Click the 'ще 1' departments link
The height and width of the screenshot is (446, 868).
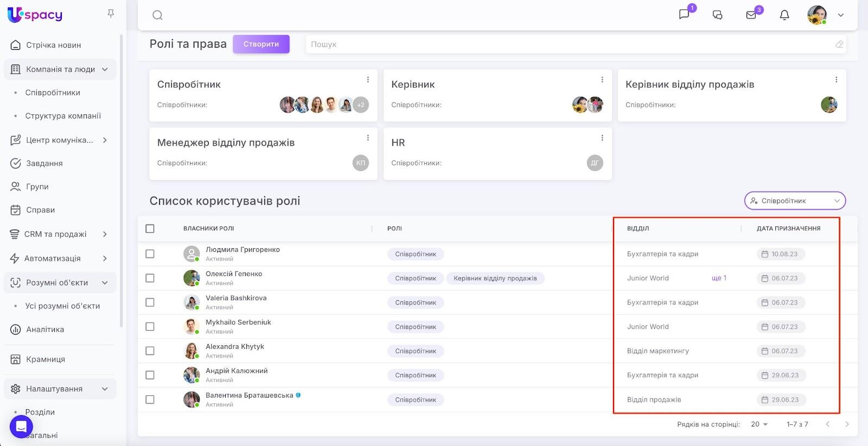pos(719,278)
